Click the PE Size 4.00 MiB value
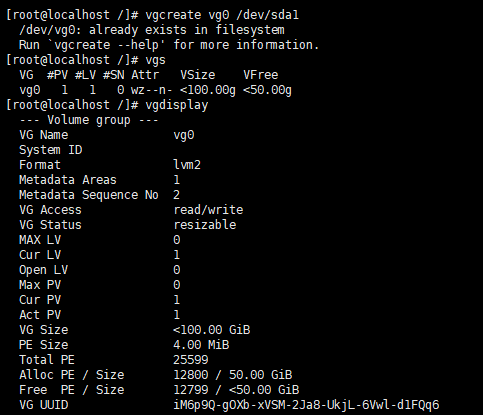This screenshot has height=415, width=483. pos(201,345)
